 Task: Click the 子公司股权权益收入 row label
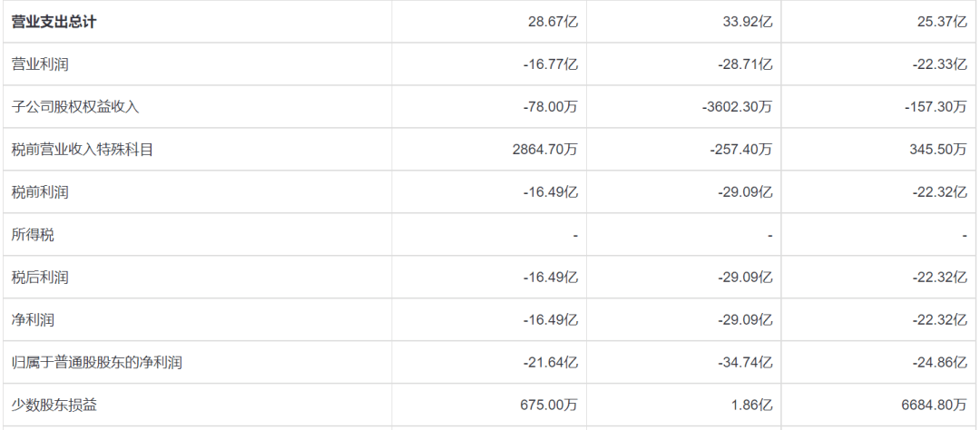click(x=75, y=107)
